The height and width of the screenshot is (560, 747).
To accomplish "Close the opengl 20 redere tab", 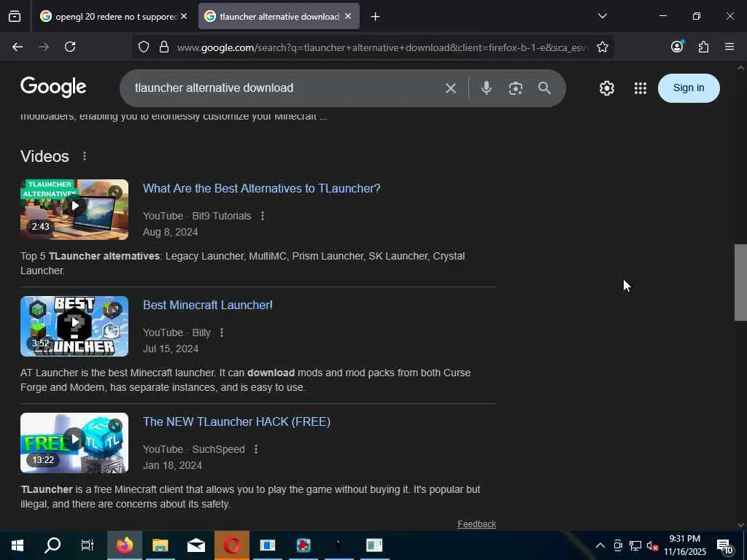I will [x=184, y=17].
